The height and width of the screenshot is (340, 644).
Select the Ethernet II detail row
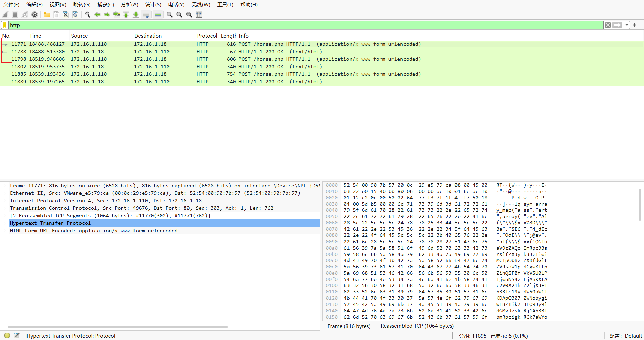pyautogui.click(x=164, y=193)
